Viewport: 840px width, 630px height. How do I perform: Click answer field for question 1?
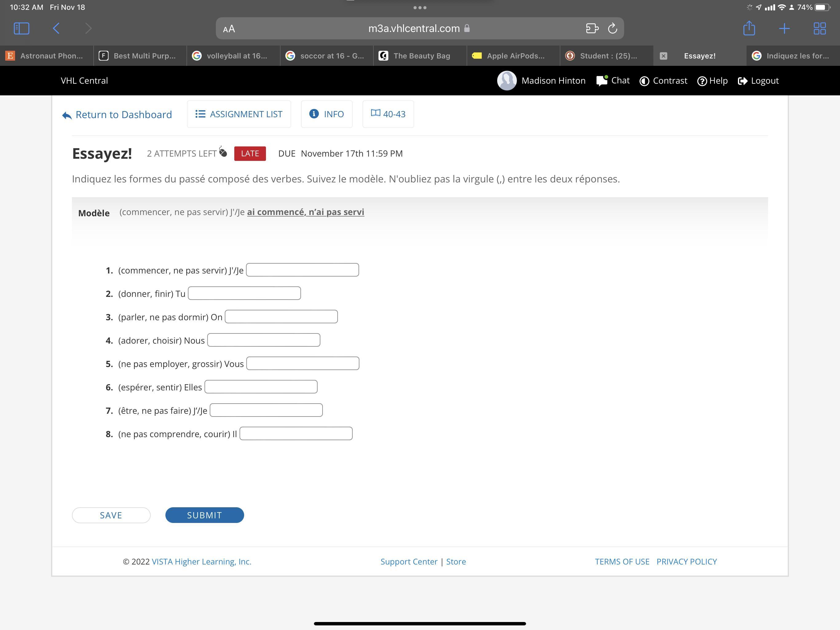[302, 270]
